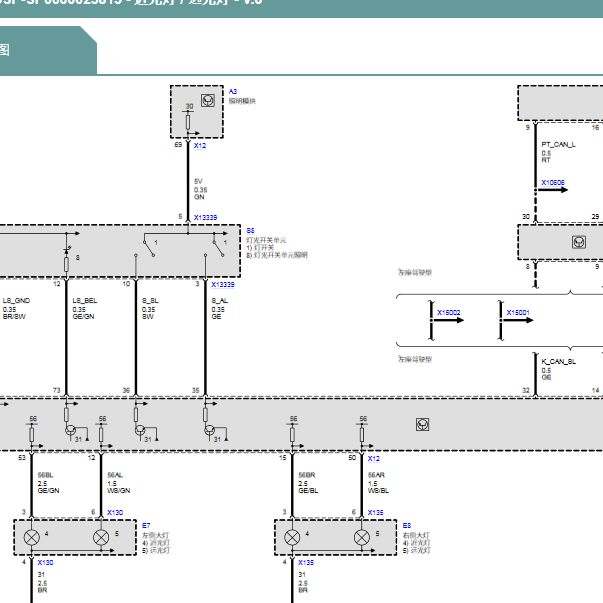Open the E7 left headlight link
The image size is (603, 603).
tap(146, 526)
